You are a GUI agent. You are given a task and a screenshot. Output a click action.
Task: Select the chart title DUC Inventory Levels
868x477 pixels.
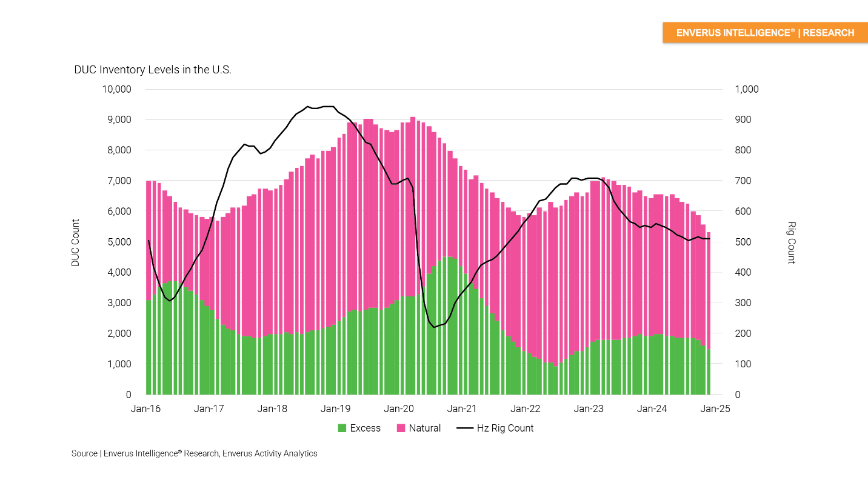153,70
